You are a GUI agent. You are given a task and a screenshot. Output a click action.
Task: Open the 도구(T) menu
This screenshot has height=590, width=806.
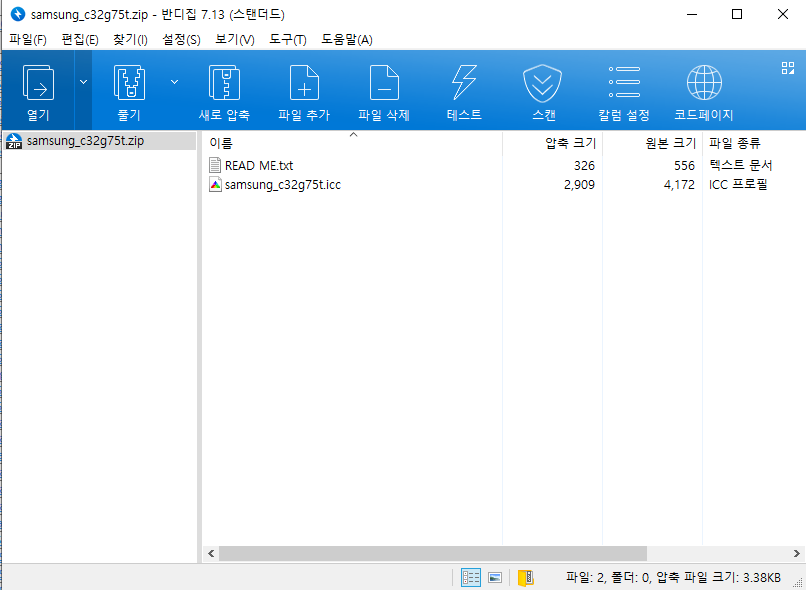(287, 40)
